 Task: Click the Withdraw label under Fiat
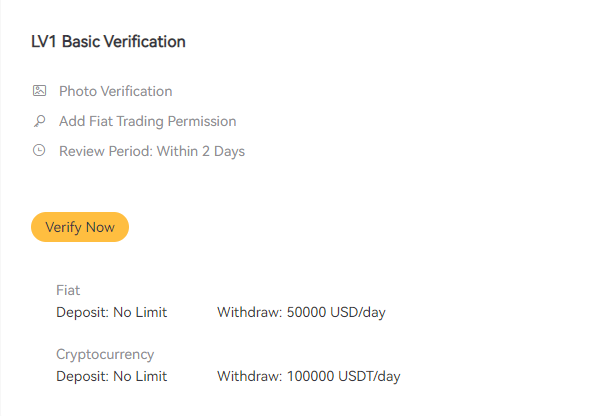(x=249, y=312)
